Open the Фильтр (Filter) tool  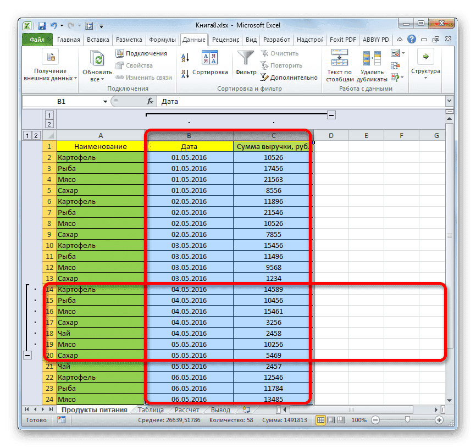coord(245,62)
